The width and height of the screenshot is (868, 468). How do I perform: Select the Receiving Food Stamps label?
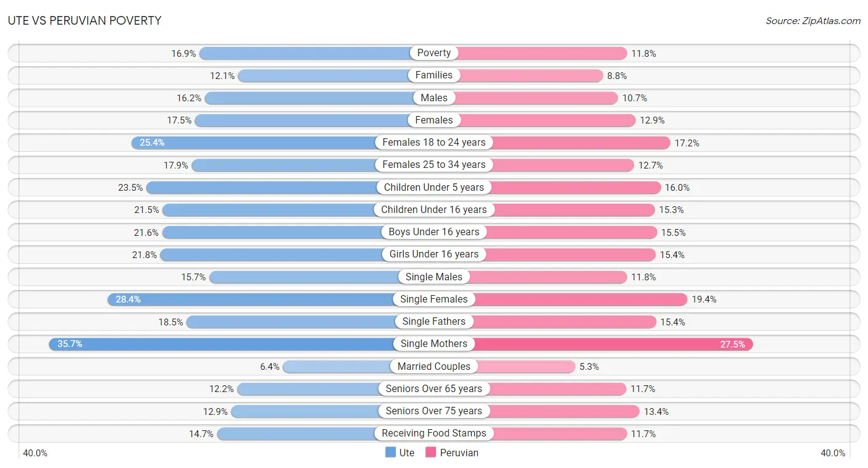tap(434, 433)
